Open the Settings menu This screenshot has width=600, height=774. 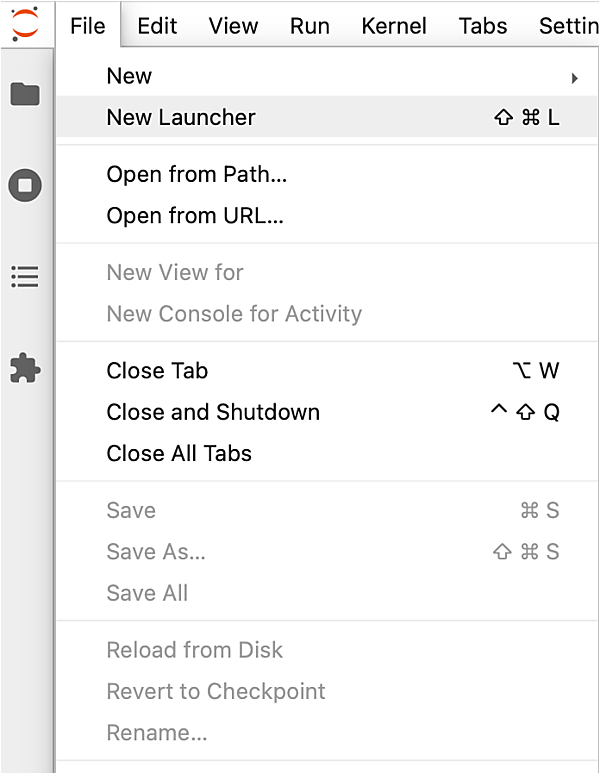point(568,26)
